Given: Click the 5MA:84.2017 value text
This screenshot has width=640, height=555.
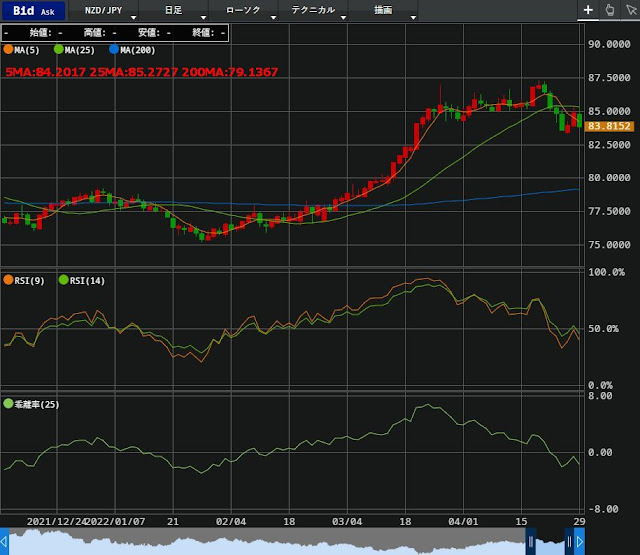Looking at the screenshot, I should 45,72.
